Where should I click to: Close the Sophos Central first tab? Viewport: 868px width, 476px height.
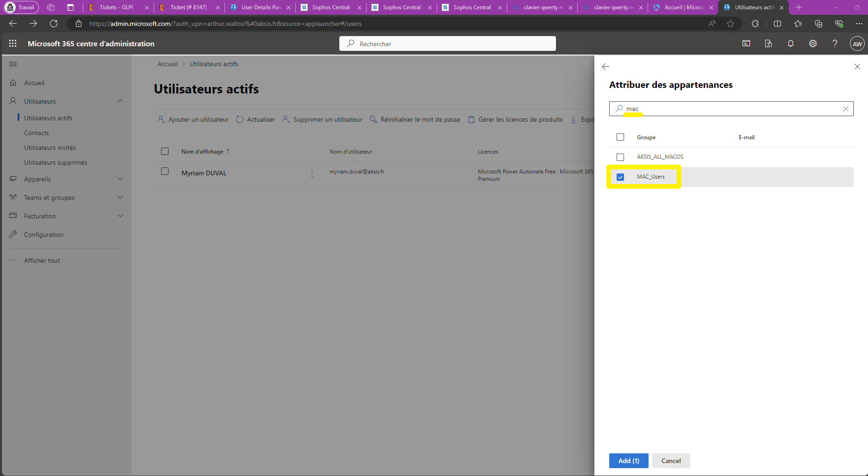[x=359, y=7]
